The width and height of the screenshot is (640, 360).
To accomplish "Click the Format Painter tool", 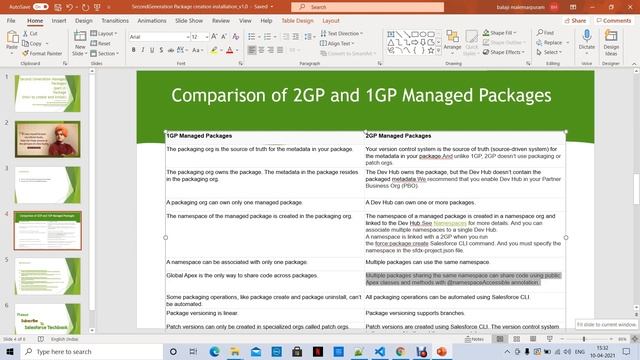I will [42, 53].
